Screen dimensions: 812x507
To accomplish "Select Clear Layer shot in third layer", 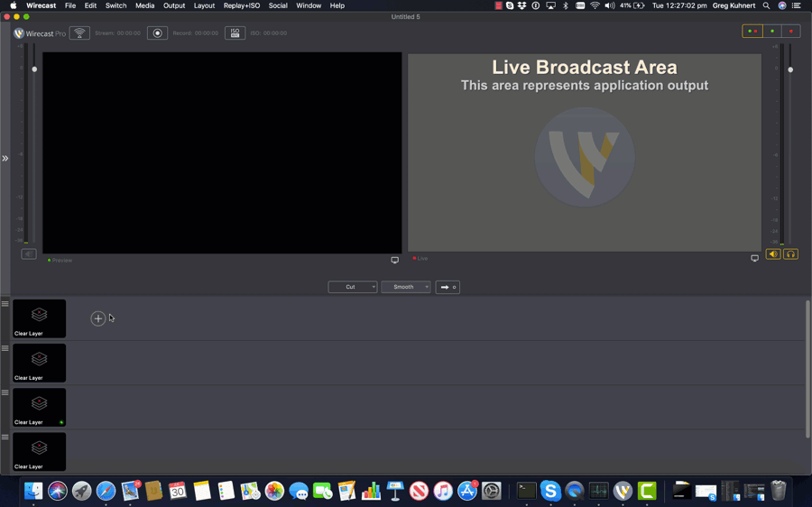I will pyautogui.click(x=40, y=408).
